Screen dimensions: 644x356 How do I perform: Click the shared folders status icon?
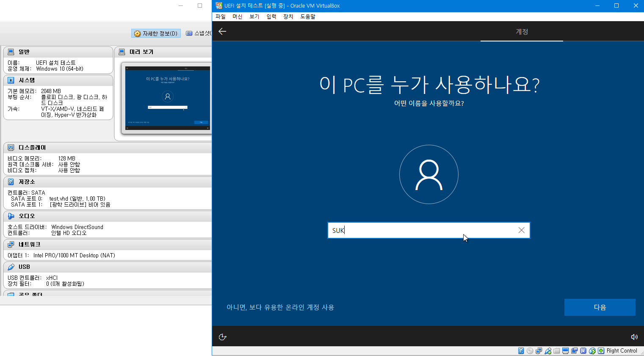556,350
